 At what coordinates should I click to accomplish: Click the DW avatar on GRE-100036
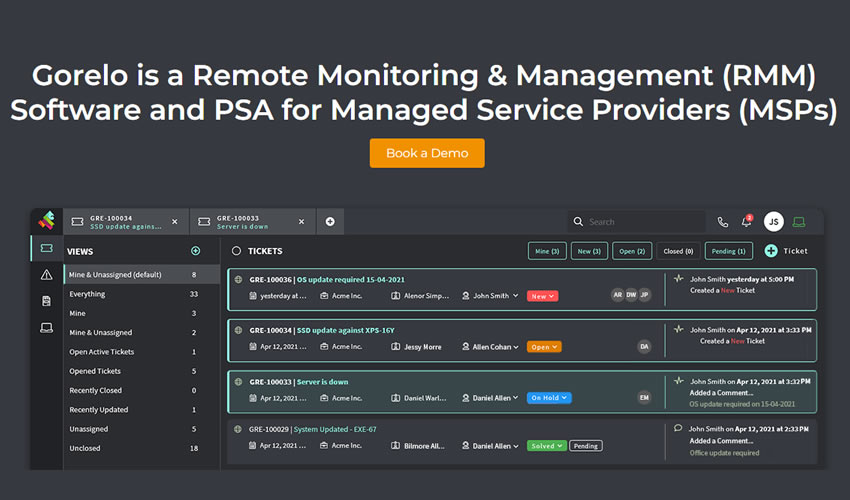click(x=631, y=295)
